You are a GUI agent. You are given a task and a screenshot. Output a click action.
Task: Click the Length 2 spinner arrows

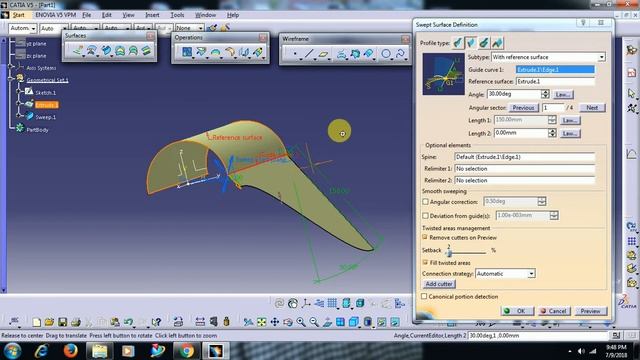click(552, 133)
